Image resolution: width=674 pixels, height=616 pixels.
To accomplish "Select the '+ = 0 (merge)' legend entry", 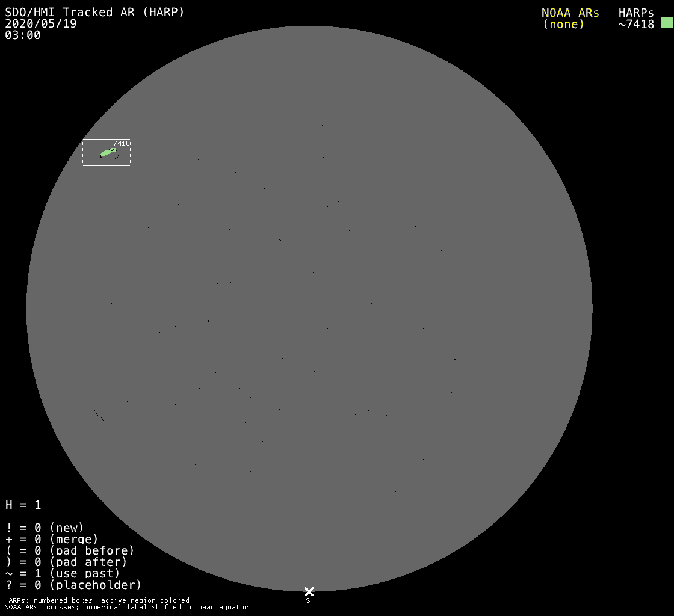I will [x=51, y=539].
